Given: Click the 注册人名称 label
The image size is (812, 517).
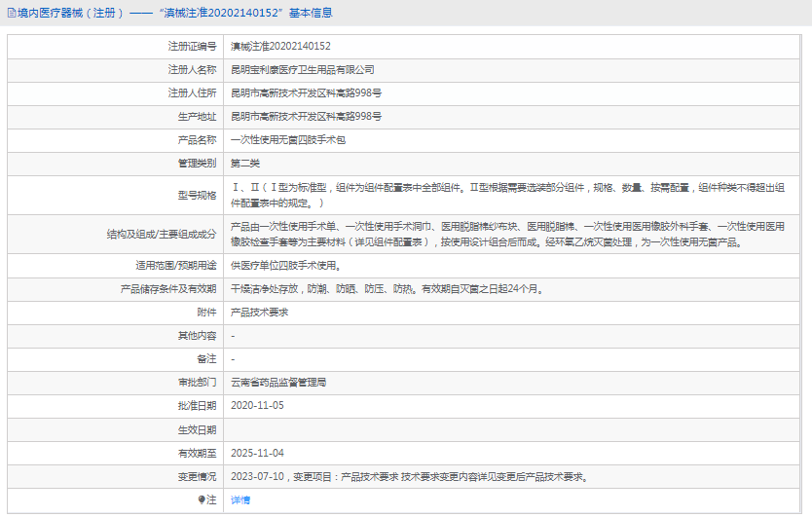Looking at the screenshot, I should coord(192,69).
